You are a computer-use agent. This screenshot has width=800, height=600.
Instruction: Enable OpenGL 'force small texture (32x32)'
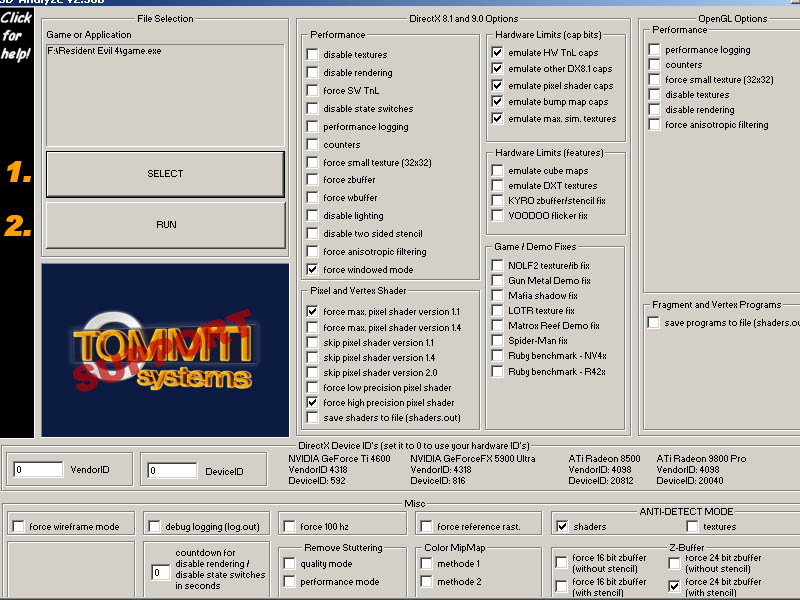pos(654,80)
